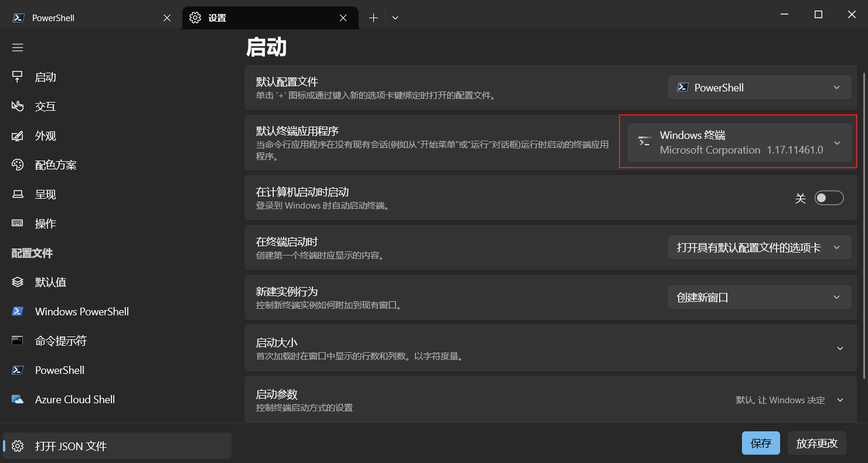Close the PowerShell tab
868x463 pixels.
coord(167,18)
